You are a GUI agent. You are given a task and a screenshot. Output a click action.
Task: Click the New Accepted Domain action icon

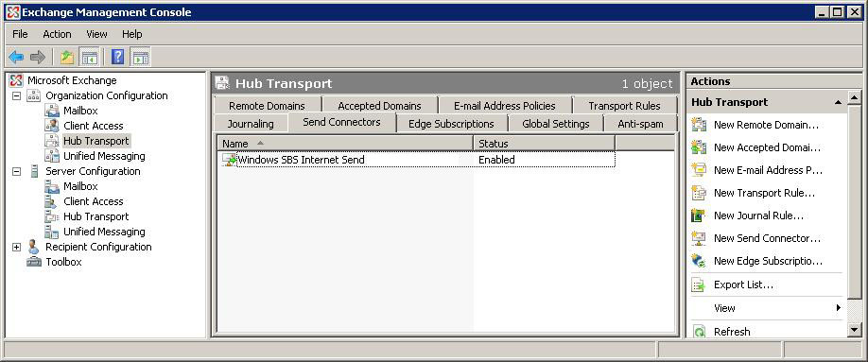pos(699,147)
